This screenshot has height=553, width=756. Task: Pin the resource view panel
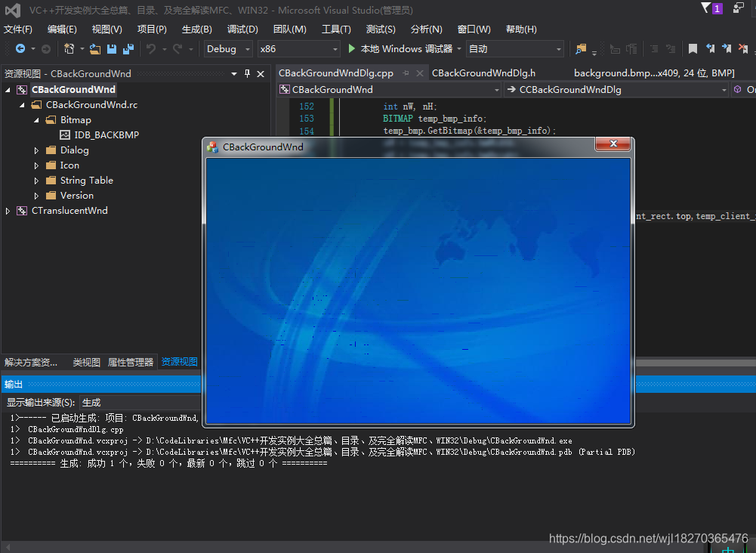[247, 74]
